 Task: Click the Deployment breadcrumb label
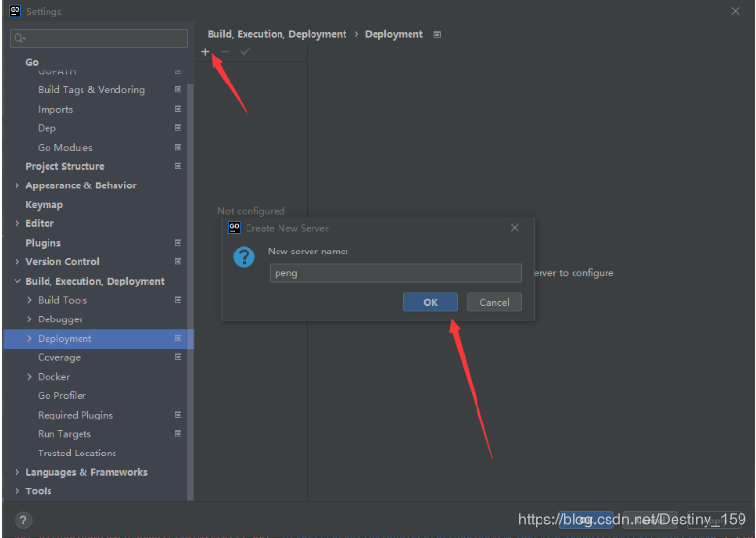[393, 34]
